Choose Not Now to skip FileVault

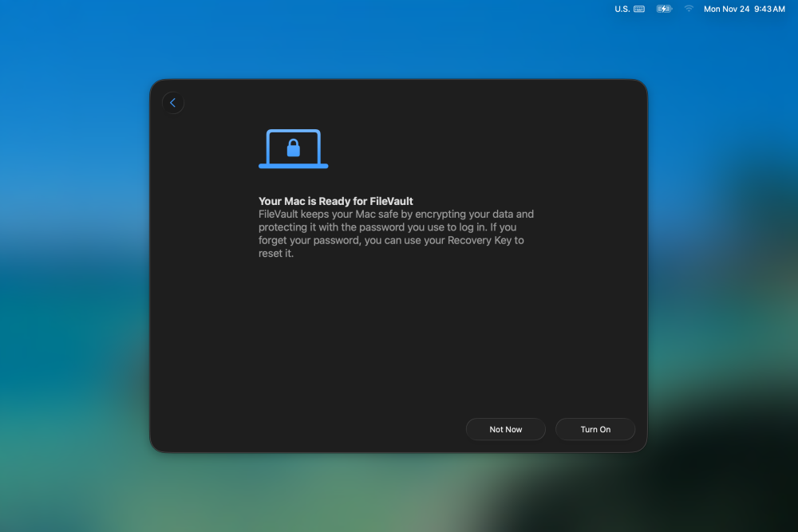pos(505,429)
